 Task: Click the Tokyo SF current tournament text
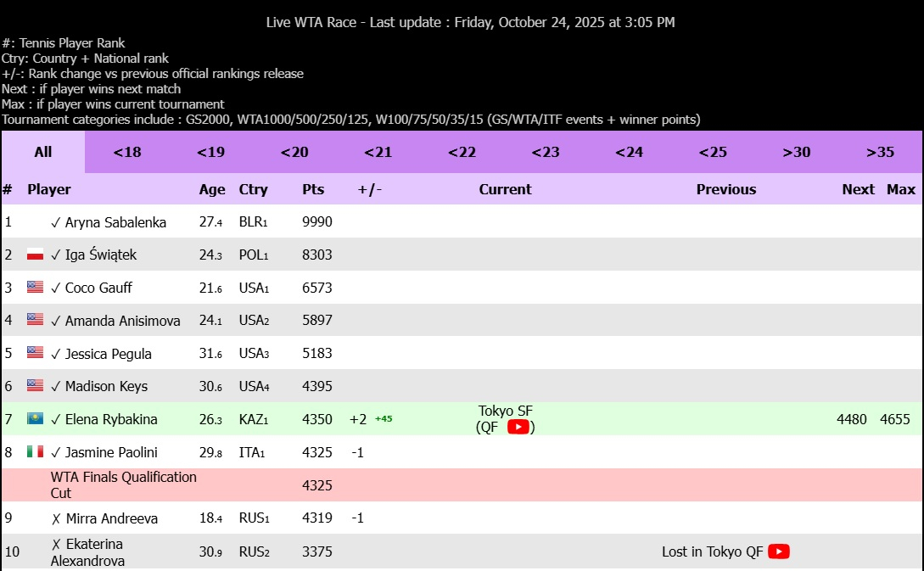tap(505, 411)
